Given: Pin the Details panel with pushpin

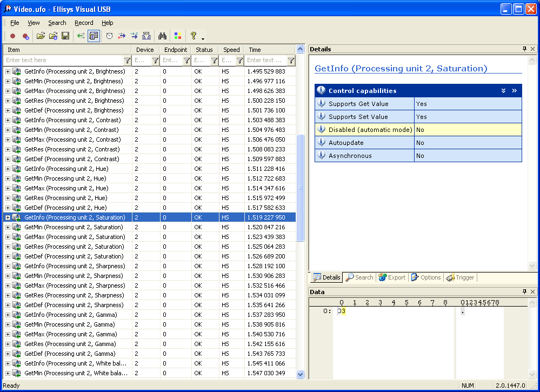Looking at the screenshot, I should (524, 49).
